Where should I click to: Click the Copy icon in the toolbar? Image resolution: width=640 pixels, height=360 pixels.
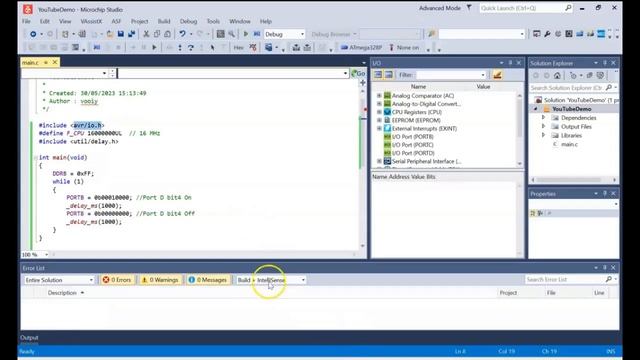point(157,34)
